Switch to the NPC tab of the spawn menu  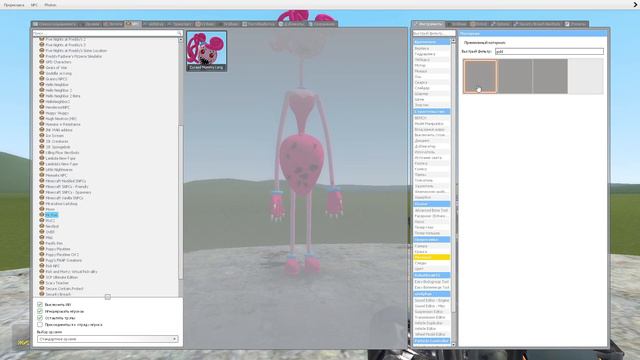coord(133,24)
